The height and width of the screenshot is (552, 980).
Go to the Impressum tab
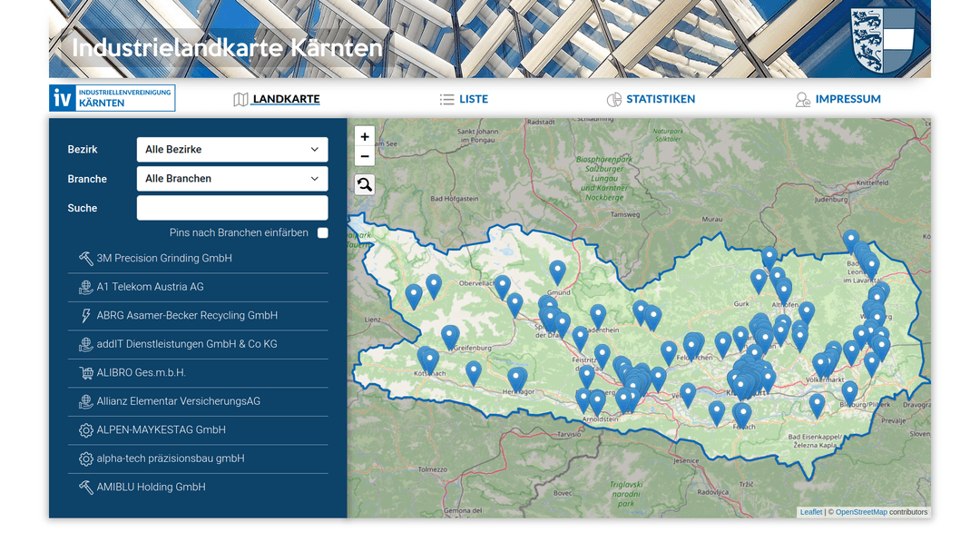pos(848,99)
